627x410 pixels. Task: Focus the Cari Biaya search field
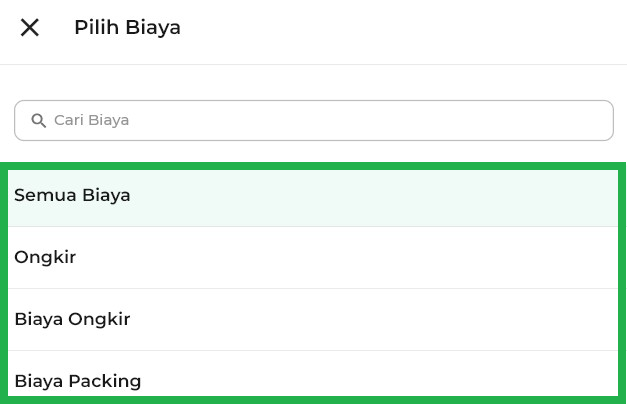[313, 120]
